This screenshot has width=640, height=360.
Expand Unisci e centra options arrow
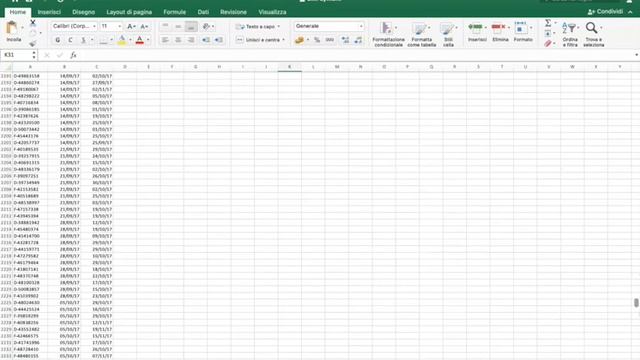click(283, 40)
